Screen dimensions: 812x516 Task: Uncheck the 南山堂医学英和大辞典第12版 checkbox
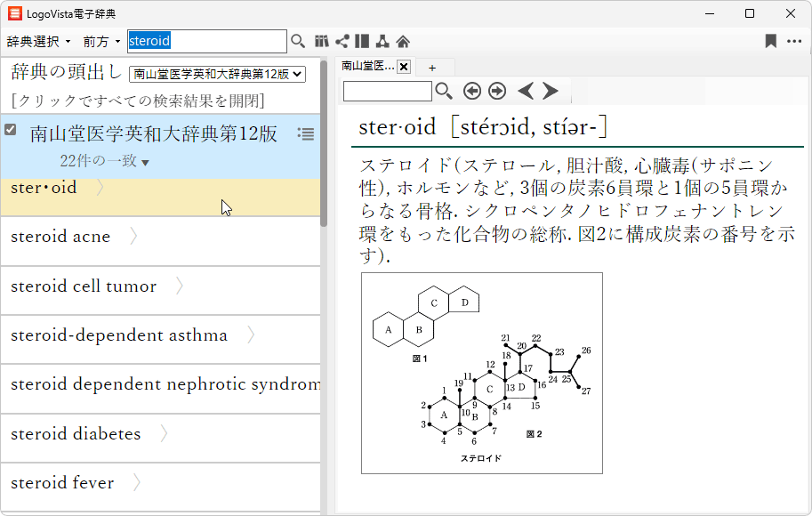tap(11, 130)
